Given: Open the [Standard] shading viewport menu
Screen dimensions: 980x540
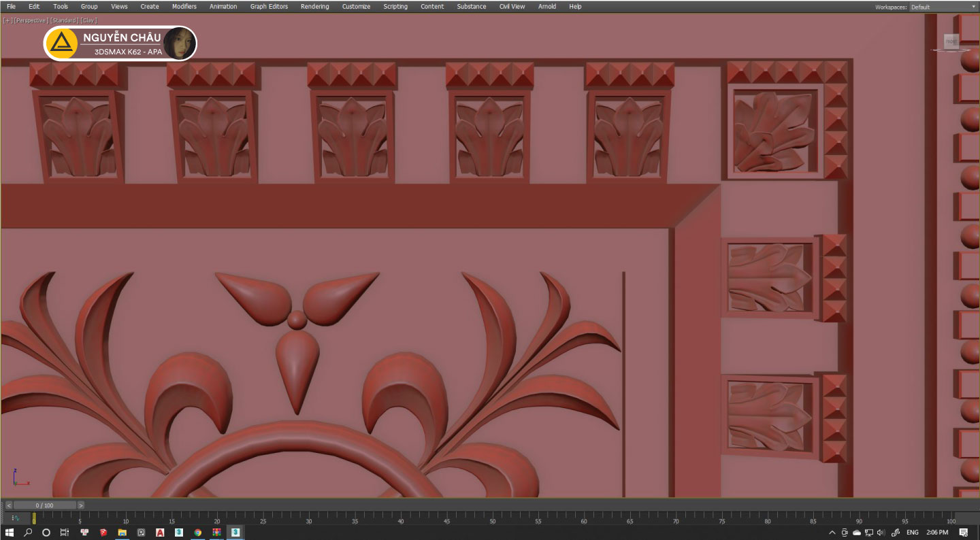Looking at the screenshot, I should click(x=65, y=20).
